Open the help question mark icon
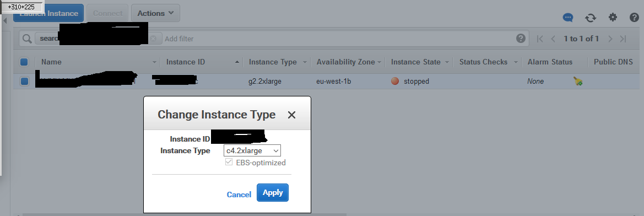 [634, 17]
